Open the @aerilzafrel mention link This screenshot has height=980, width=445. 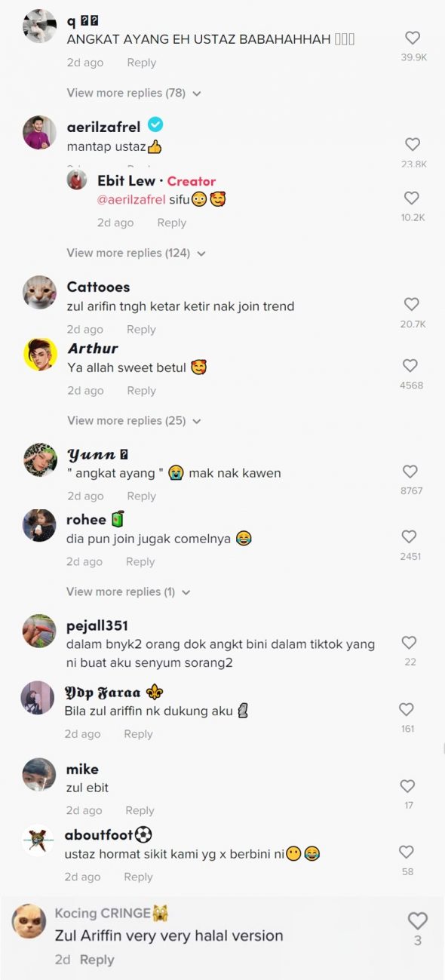pos(130,199)
